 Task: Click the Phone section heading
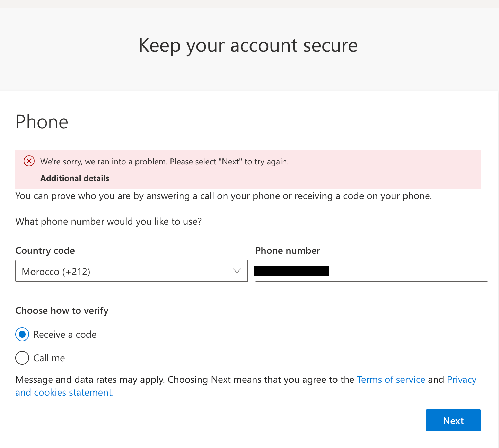coord(42,122)
